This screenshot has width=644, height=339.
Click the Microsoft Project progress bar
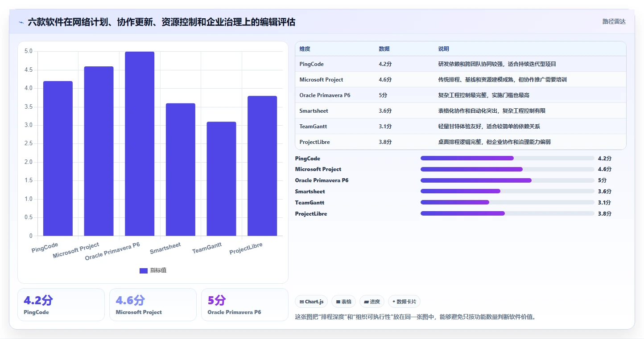tap(508, 169)
